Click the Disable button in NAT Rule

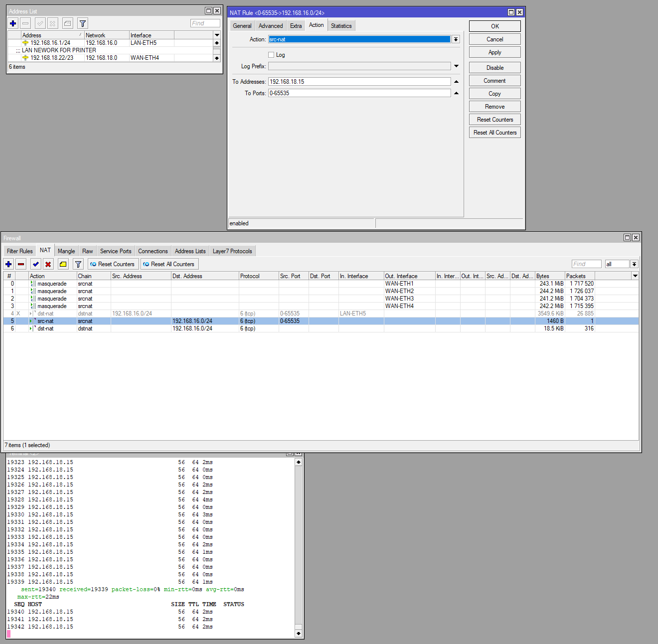pos(495,68)
